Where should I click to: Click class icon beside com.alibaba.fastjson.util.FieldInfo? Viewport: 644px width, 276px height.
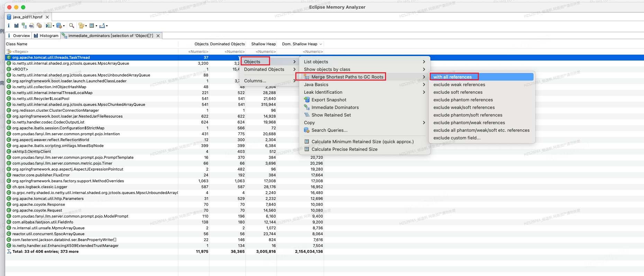[x=9, y=222]
